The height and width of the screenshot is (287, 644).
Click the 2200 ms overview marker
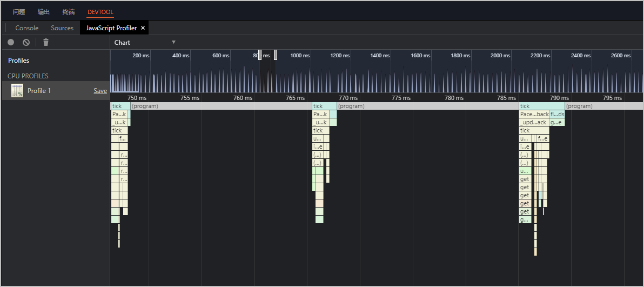[x=540, y=56]
